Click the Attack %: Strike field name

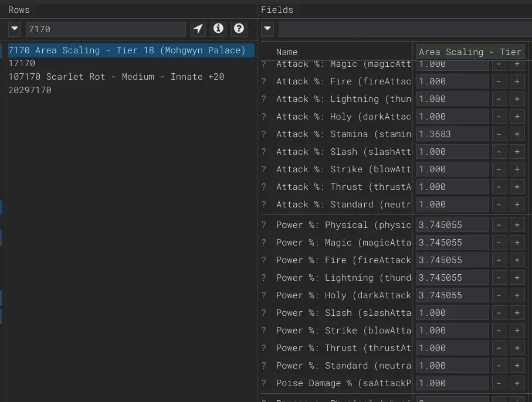[x=343, y=169]
